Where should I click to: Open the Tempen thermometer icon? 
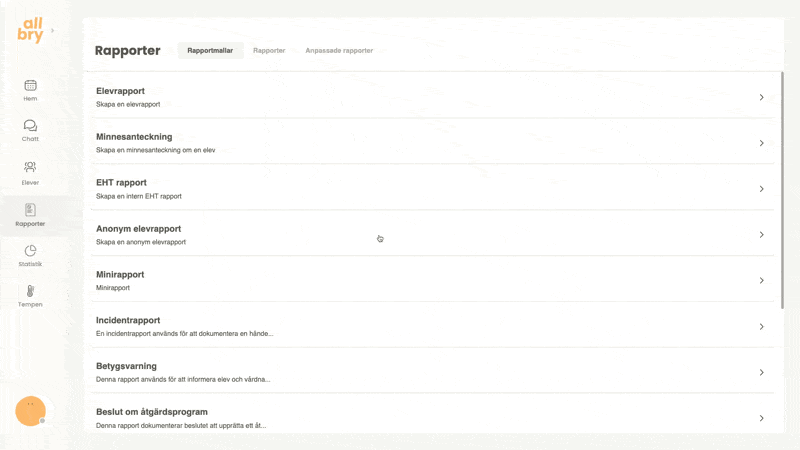pyautogui.click(x=30, y=291)
